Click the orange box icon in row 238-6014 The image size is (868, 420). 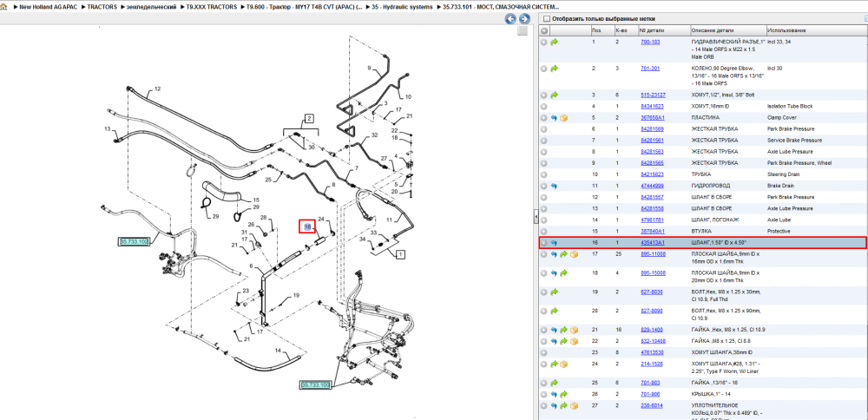[x=574, y=405]
